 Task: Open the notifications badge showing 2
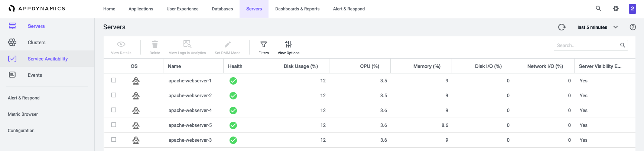pyautogui.click(x=632, y=9)
